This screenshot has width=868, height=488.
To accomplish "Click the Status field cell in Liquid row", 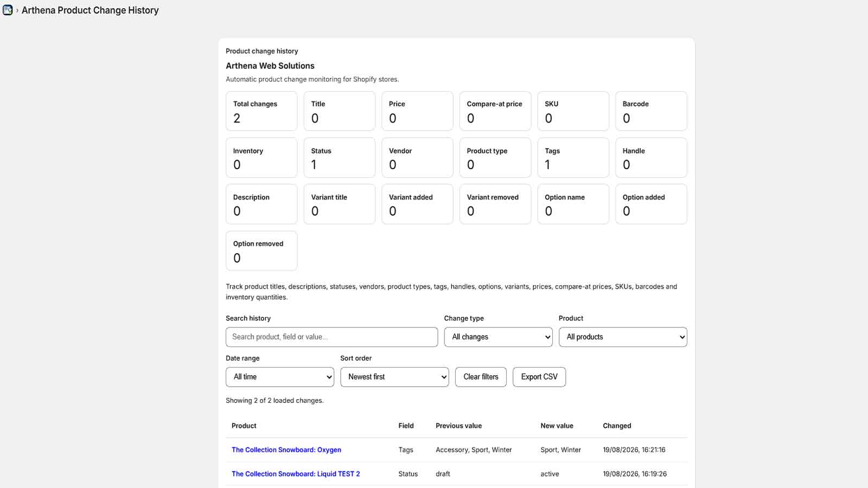I will pos(408,474).
